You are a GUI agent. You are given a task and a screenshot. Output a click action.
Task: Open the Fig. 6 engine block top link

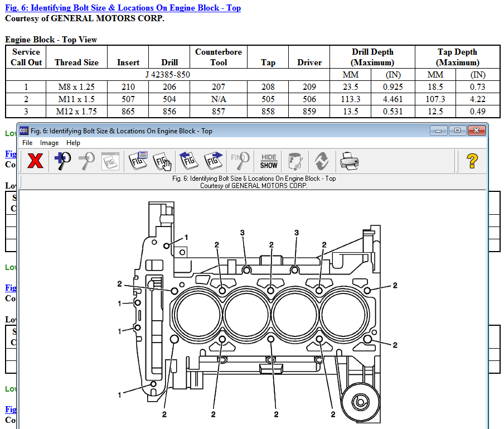pos(123,8)
